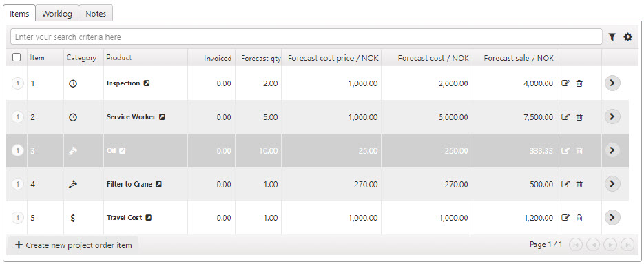Open Inspection product external link icon

(x=147, y=83)
